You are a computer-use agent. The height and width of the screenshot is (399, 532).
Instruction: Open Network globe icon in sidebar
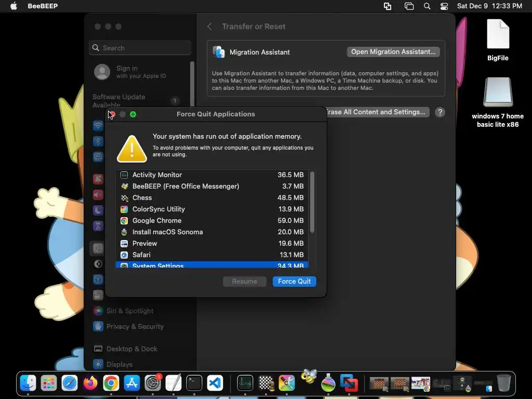[98, 157]
